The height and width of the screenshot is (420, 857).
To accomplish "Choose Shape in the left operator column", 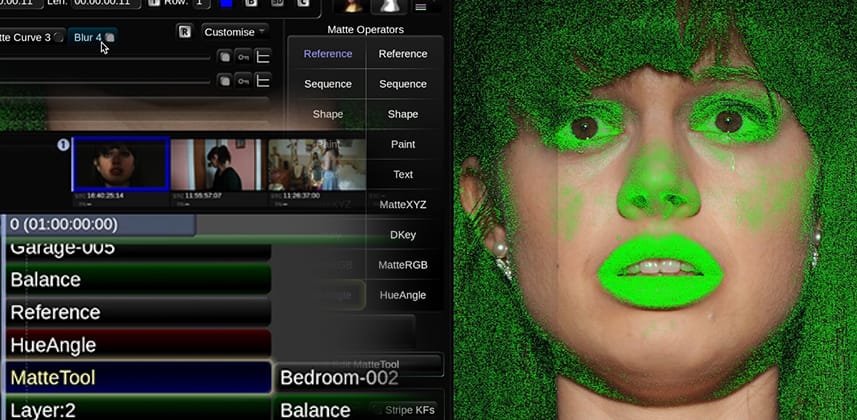I will pyautogui.click(x=328, y=114).
